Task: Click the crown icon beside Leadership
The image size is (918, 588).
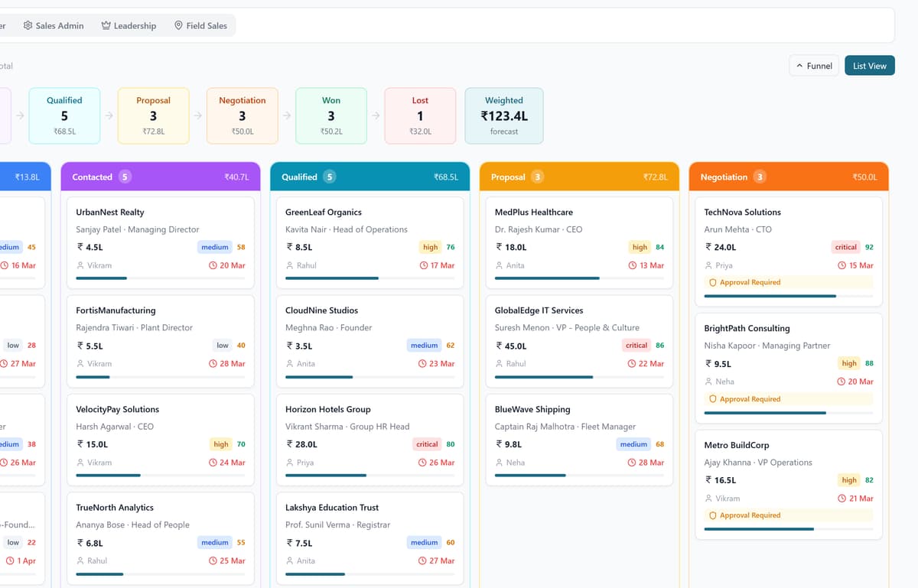Action: pos(106,25)
